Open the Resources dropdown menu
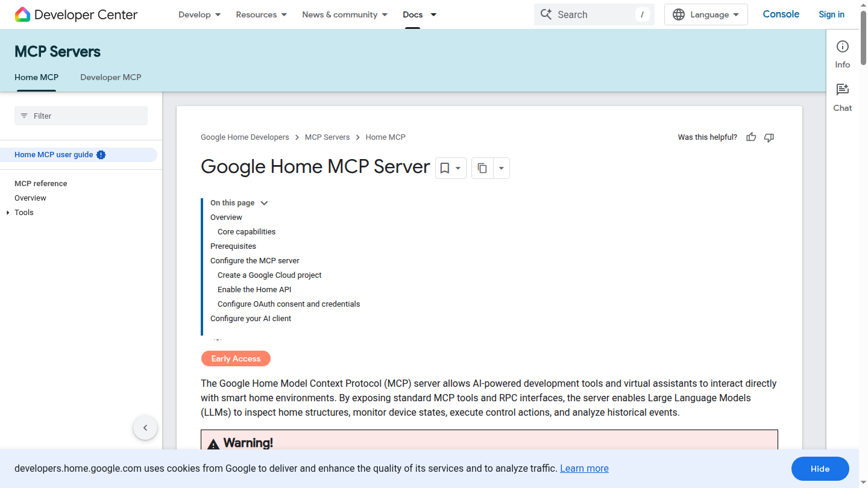The image size is (868, 488). point(262,14)
